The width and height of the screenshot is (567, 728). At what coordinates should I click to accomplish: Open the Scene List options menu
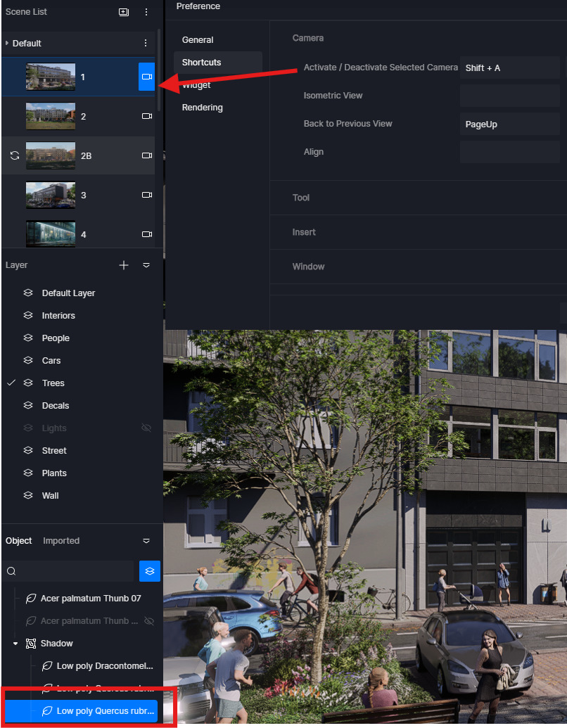(x=146, y=12)
